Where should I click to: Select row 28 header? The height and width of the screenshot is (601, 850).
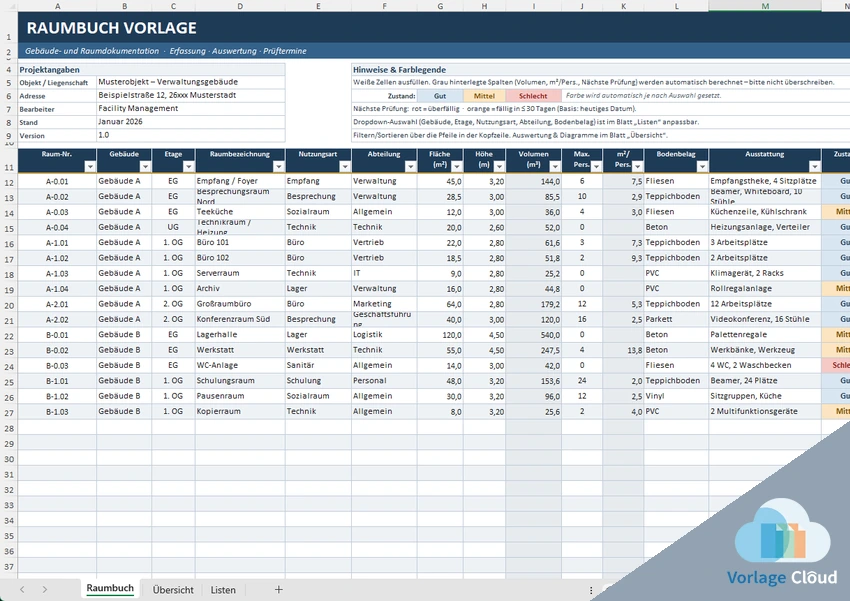(x=9, y=428)
